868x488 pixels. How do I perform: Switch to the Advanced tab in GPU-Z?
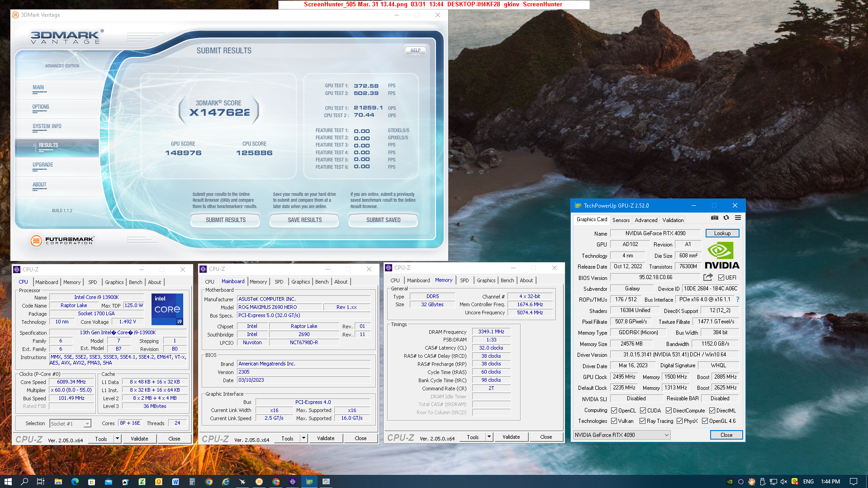pyautogui.click(x=646, y=220)
